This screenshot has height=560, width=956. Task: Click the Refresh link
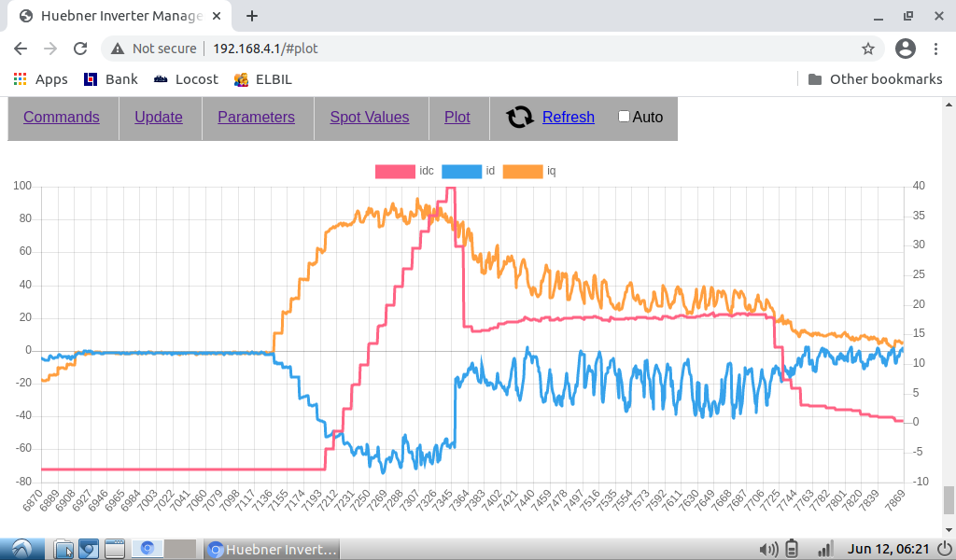(x=568, y=117)
